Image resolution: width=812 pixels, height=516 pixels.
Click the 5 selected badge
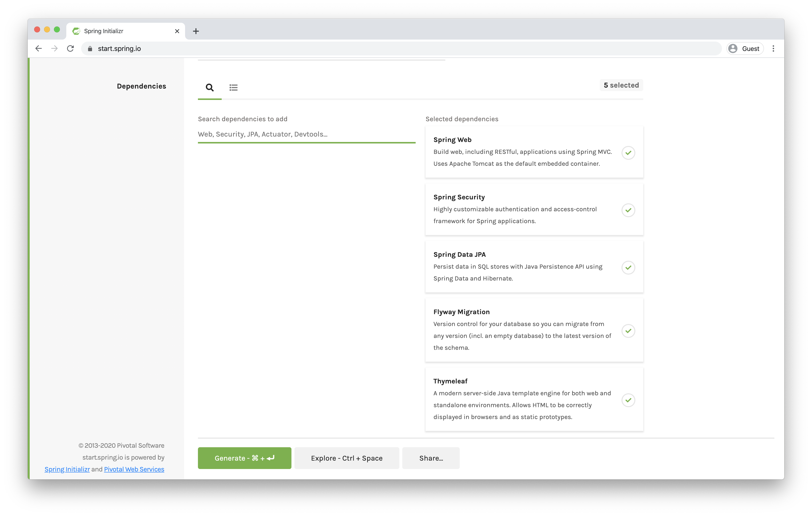click(621, 85)
